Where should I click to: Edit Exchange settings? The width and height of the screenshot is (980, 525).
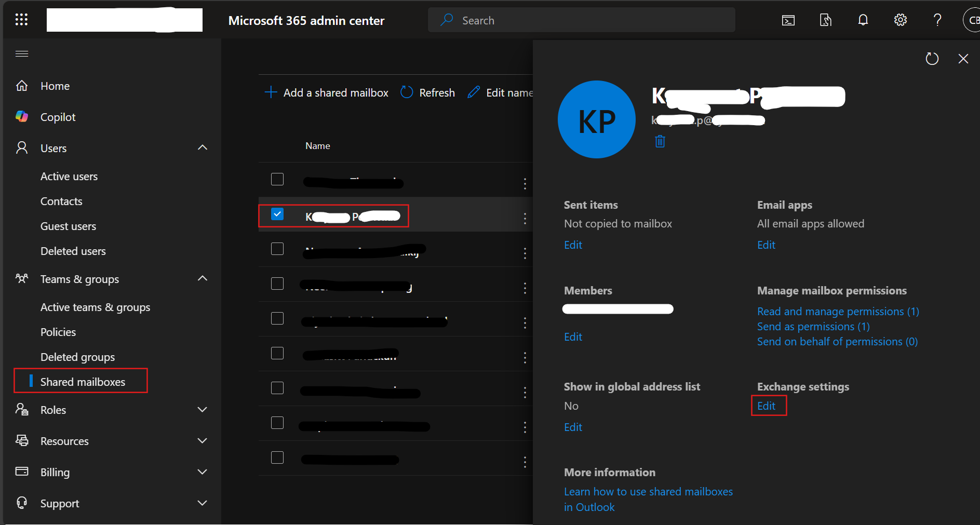766,406
